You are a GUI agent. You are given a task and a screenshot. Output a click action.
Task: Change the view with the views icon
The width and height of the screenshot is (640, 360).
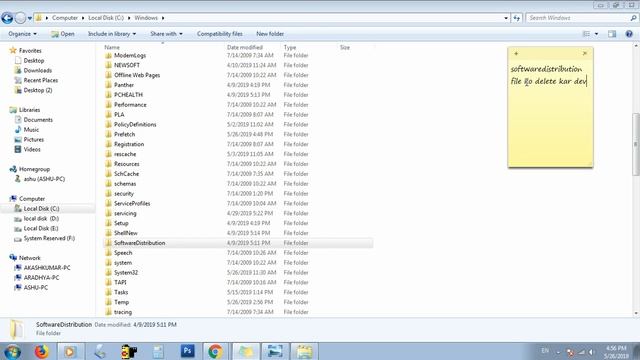point(586,34)
